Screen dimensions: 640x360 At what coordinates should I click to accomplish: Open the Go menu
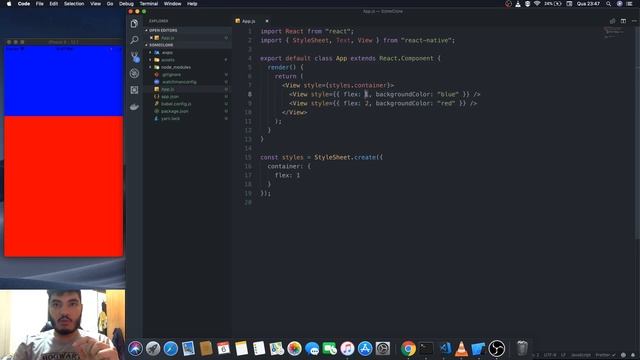click(110, 4)
